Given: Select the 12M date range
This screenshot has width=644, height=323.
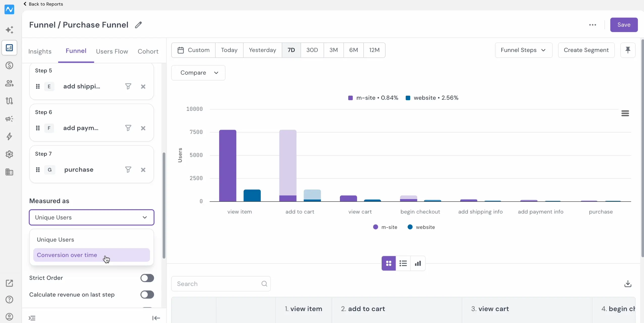Looking at the screenshot, I should (x=374, y=50).
